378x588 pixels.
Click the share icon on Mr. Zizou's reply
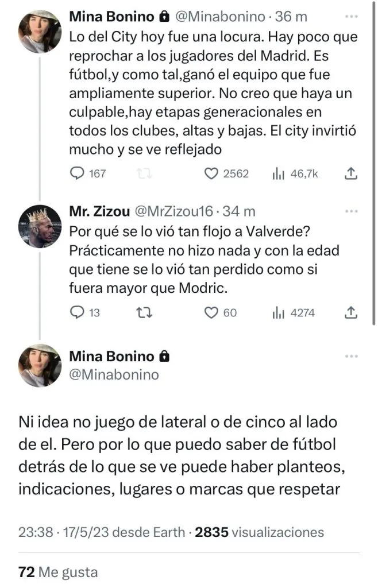pyautogui.click(x=351, y=313)
